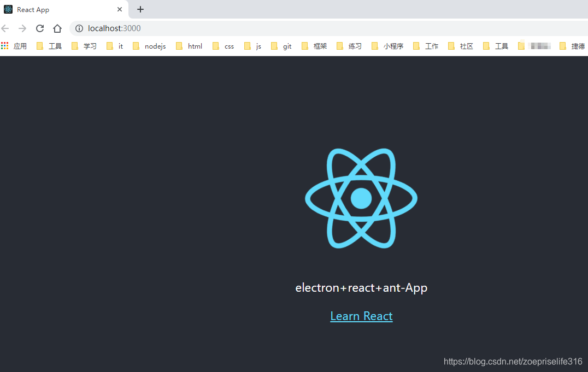The height and width of the screenshot is (372, 588).
Task: Open the nodejs bookmark folder
Action: point(149,46)
